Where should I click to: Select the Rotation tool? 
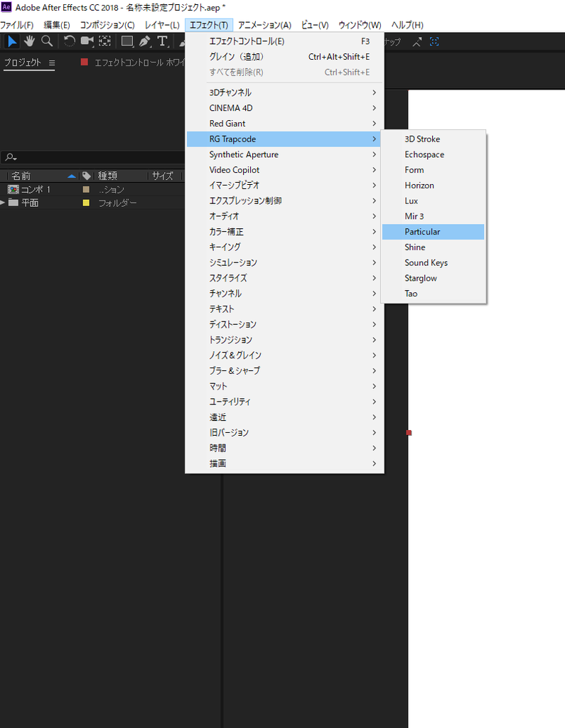pyautogui.click(x=69, y=41)
